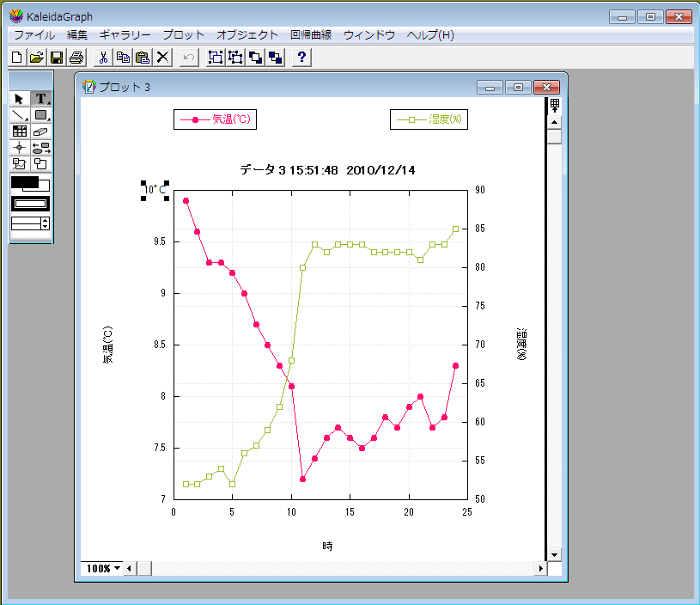Select the Line drawing tool
This screenshot has width=700, height=605.
19,115
